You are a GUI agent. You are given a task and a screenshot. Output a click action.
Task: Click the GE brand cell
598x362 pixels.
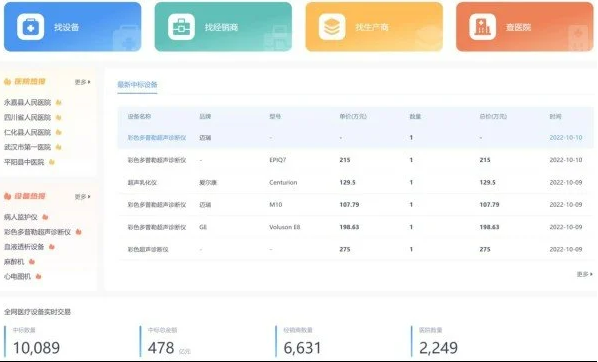[203, 227]
